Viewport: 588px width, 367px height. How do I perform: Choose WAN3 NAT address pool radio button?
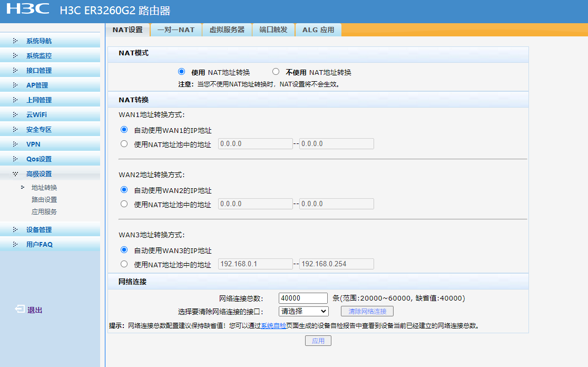point(124,264)
